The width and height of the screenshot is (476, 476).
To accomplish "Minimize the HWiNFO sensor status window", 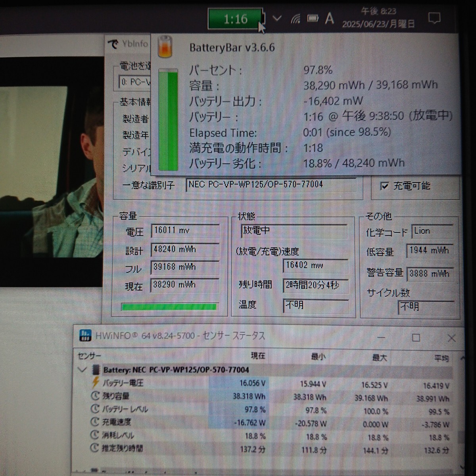I will [x=381, y=338].
